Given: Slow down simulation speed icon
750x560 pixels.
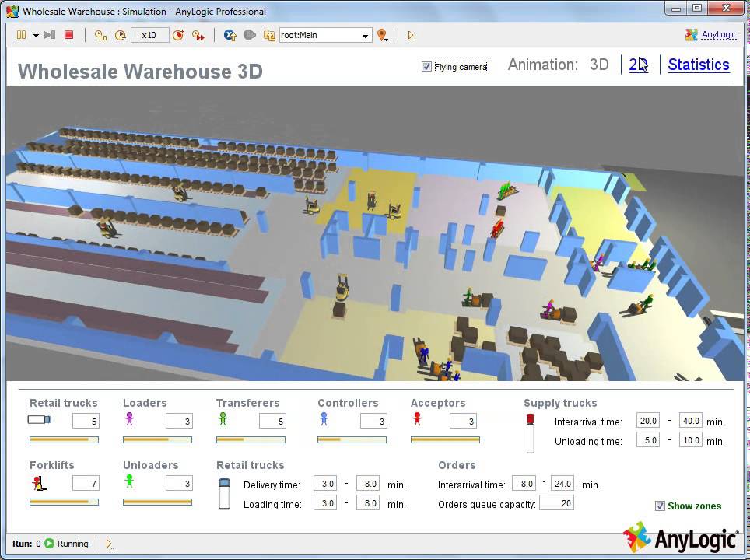Looking at the screenshot, I should pyautogui.click(x=120, y=35).
